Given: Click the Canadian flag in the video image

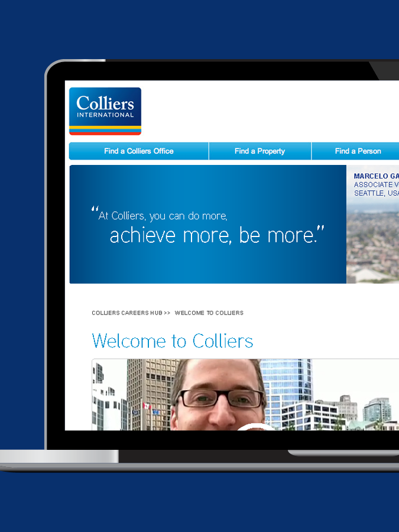Looking at the screenshot, I should click(147, 406).
